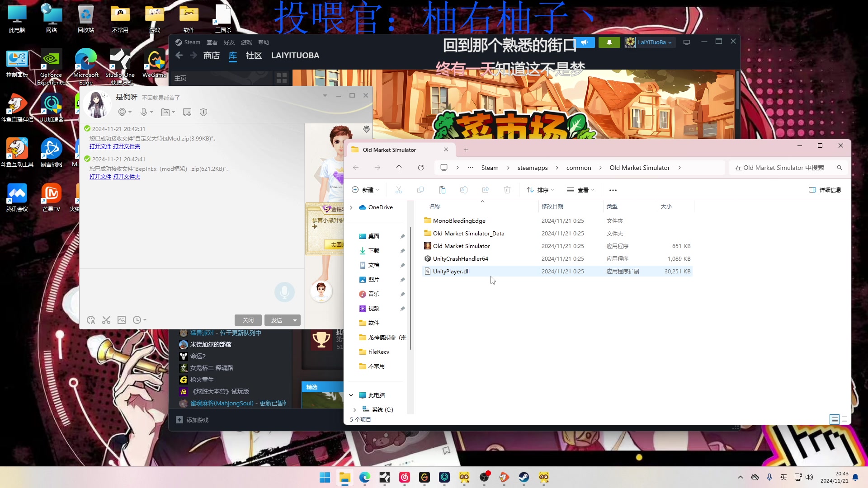This screenshot has width=868, height=488.
Task: Click Steam library grid view icon
Action: coord(282,78)
